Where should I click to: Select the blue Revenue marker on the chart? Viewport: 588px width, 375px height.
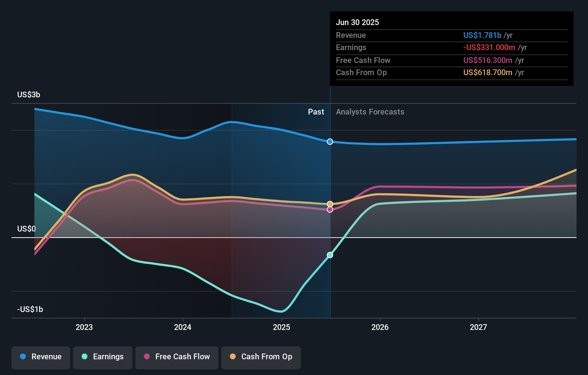(x=330, y=141)
